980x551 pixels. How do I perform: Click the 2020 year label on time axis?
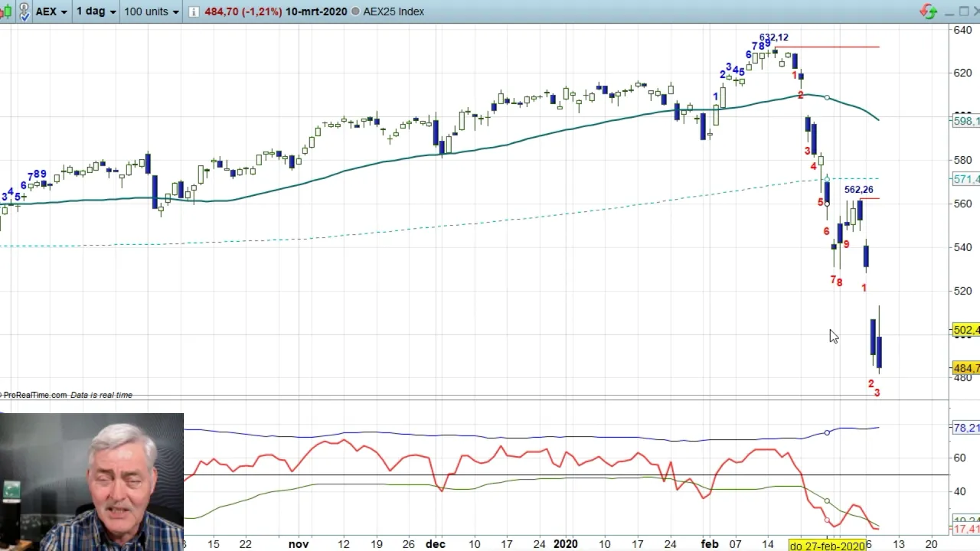point(565,544)
